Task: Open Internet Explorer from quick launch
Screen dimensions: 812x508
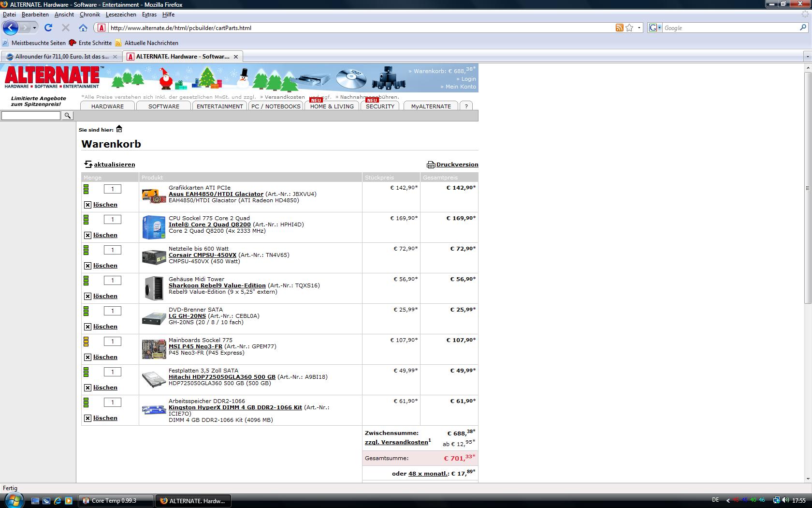Action: coord(58,501)
